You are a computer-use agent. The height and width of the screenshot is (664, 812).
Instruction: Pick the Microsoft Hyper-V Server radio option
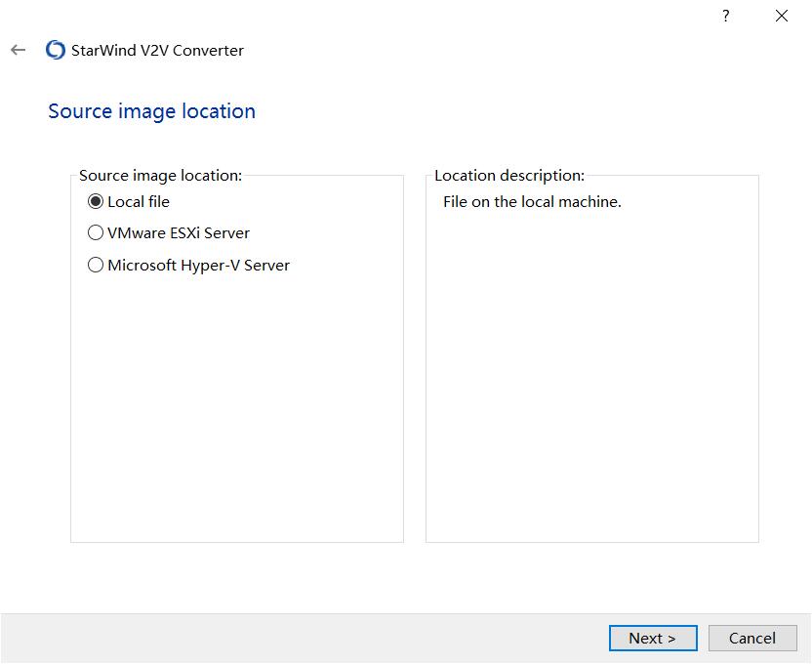96,265
